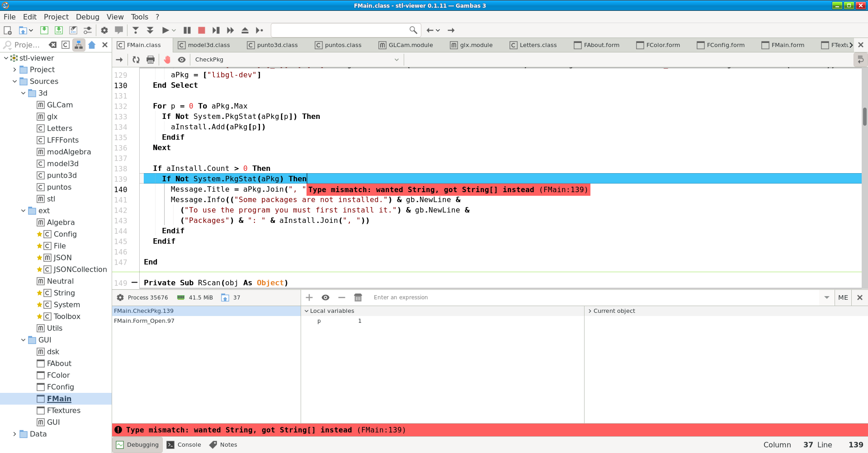
Task: Print the code using printer icon
Action: click(x=151, y=60)
